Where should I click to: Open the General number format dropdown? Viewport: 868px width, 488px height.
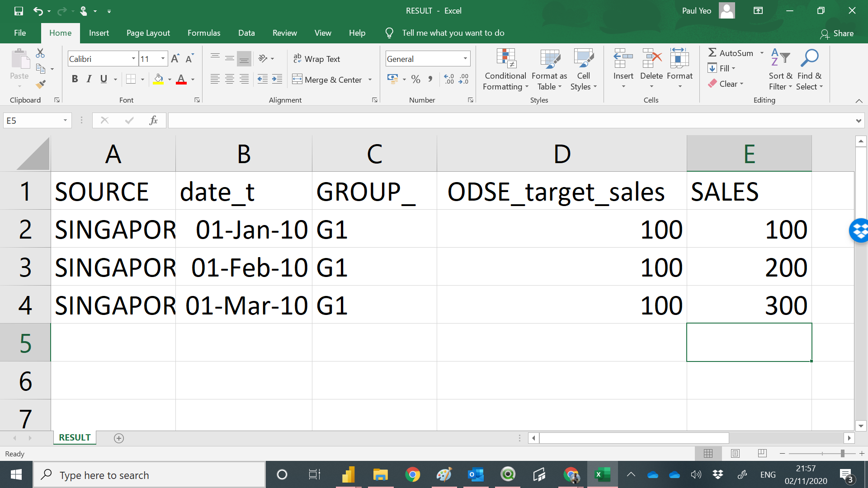click(465, 59)
